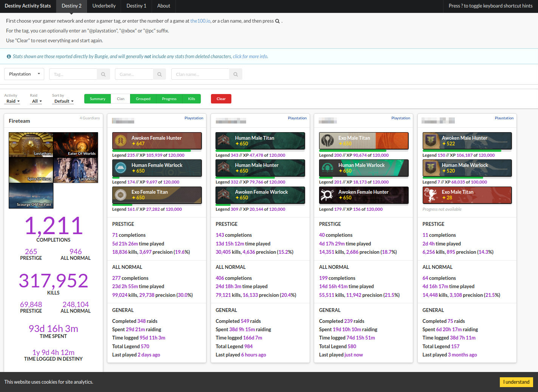Click the red Clear button
The width and height of the screenshot is (538, 392).
click(x=221, y=99)
